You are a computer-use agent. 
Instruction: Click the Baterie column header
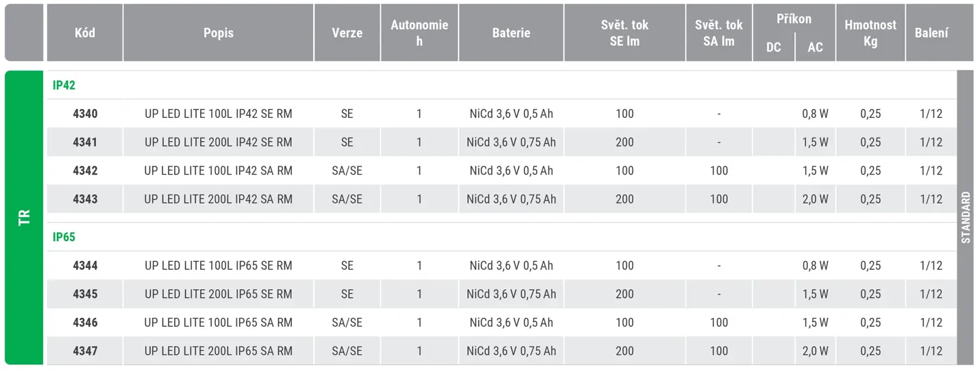point(511,33)
